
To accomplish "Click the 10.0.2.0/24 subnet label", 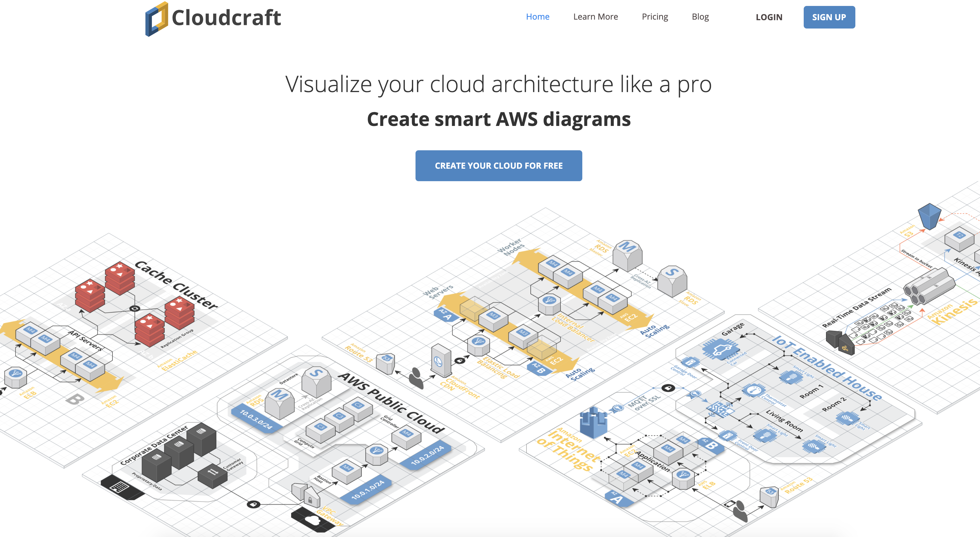I will (428, 455).
